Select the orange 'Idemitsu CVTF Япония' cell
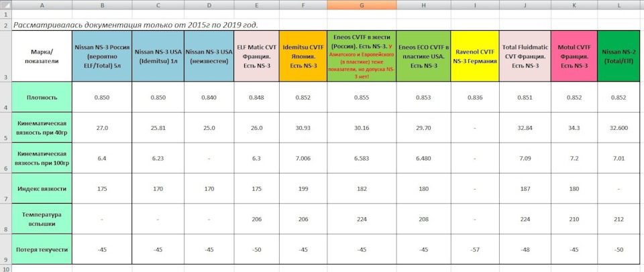Screen dimensions: 644x272 pos(303,56)
